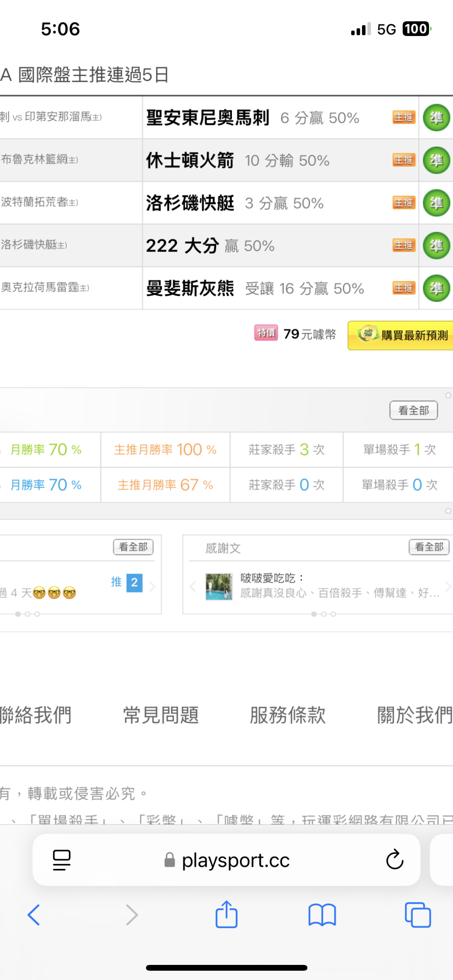Click 主推 tag on 休士頓火箭 row
This screenshot has width=453, height=980.
pos(404,160)
